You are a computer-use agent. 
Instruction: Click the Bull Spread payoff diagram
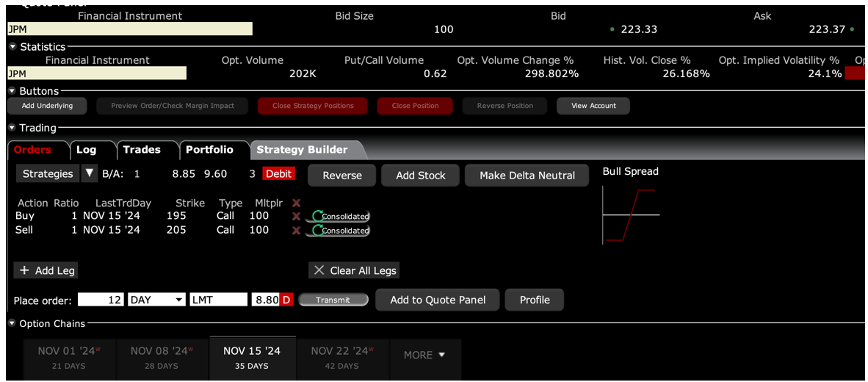click(631, 215)
